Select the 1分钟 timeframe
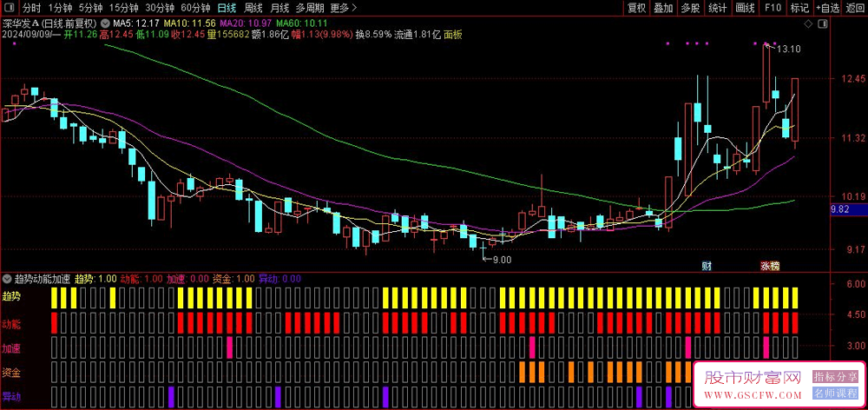 coord(61,8)
